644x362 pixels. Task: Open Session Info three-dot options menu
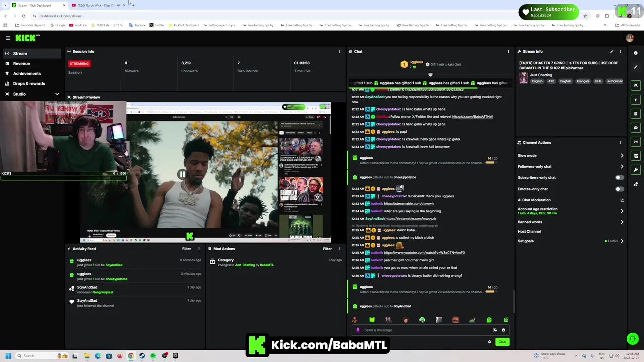[x=340, y=51]
